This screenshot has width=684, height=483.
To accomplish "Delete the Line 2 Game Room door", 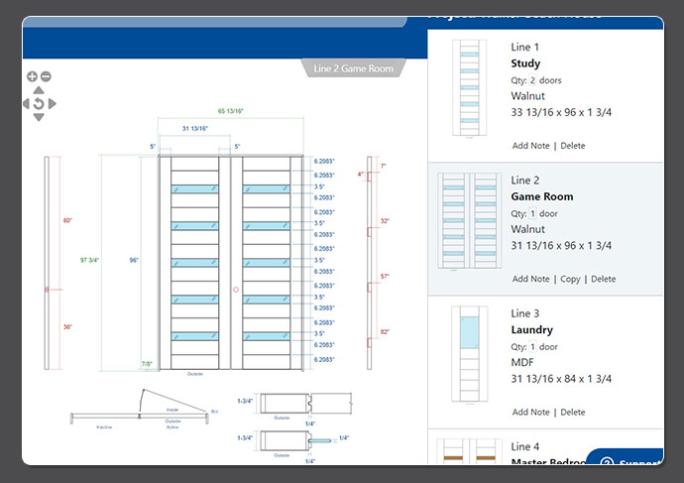I will pyautogui.click(x=603, y=279).
